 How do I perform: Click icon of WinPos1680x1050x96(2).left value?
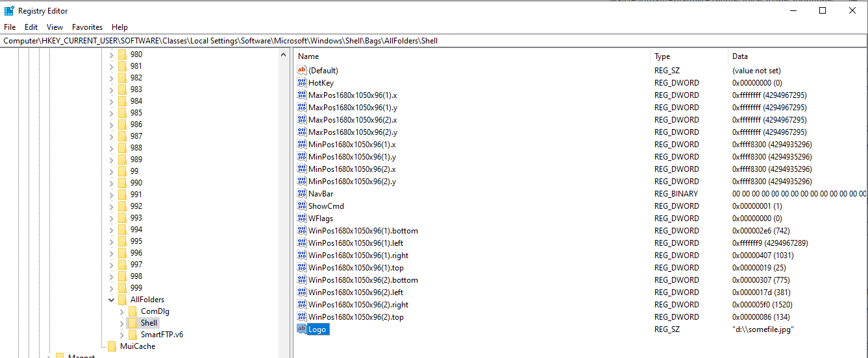tap(302, 292)
